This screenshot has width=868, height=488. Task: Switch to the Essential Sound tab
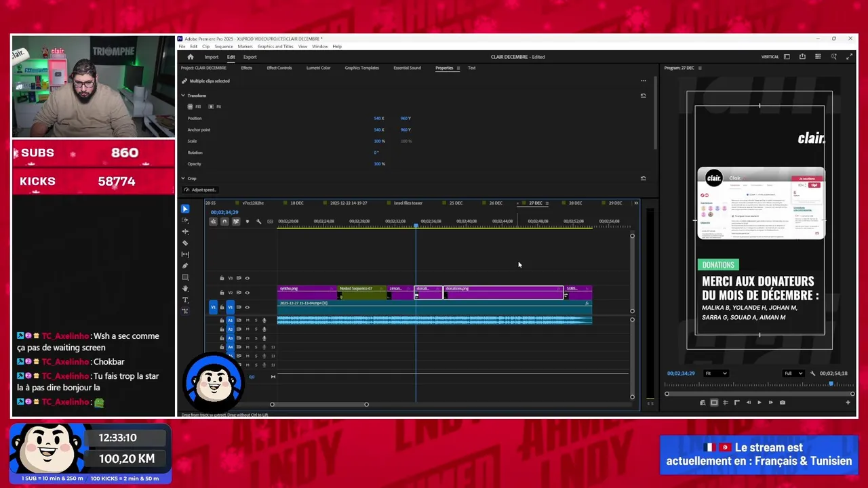pos(407,68)
